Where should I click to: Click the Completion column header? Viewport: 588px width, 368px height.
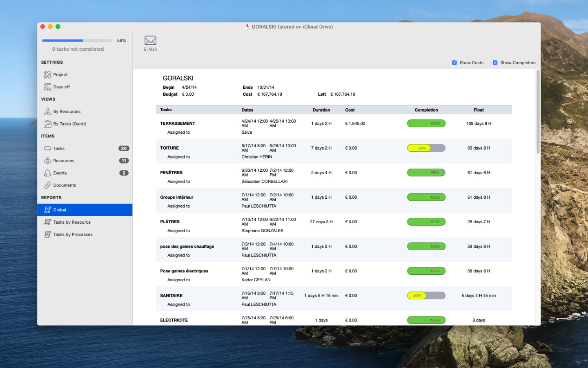[x=426, y=110]
